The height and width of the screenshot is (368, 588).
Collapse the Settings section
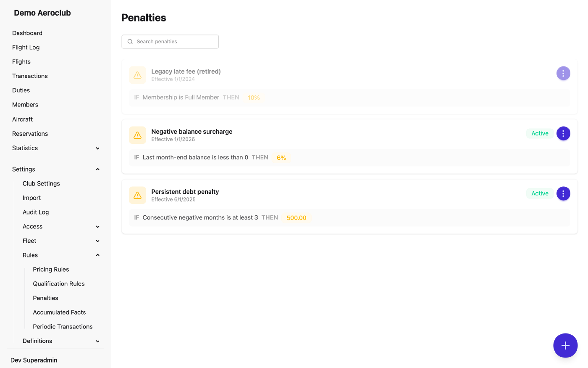click(x=97, y=169)
